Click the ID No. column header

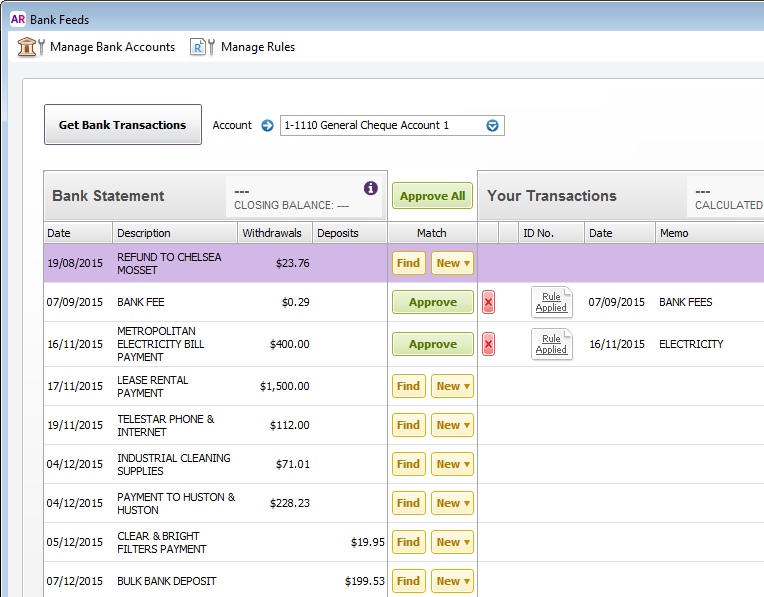click(551, 233)
